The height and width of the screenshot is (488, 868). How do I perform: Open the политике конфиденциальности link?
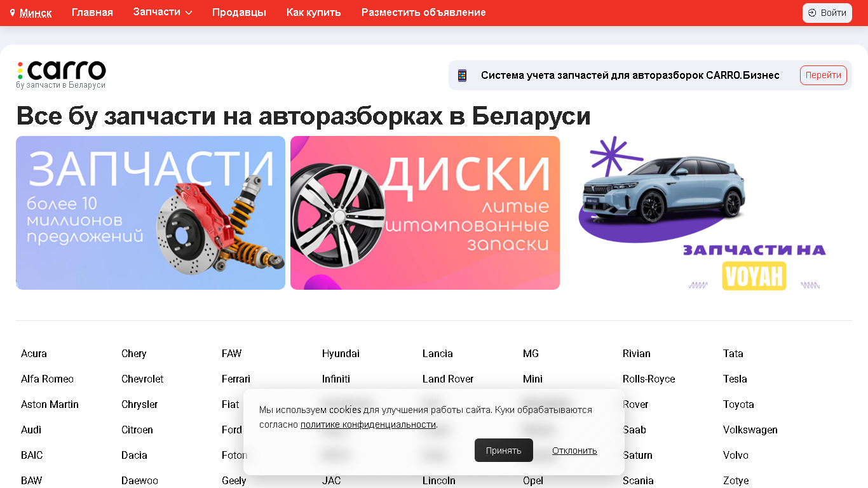(x=368, y=424)
